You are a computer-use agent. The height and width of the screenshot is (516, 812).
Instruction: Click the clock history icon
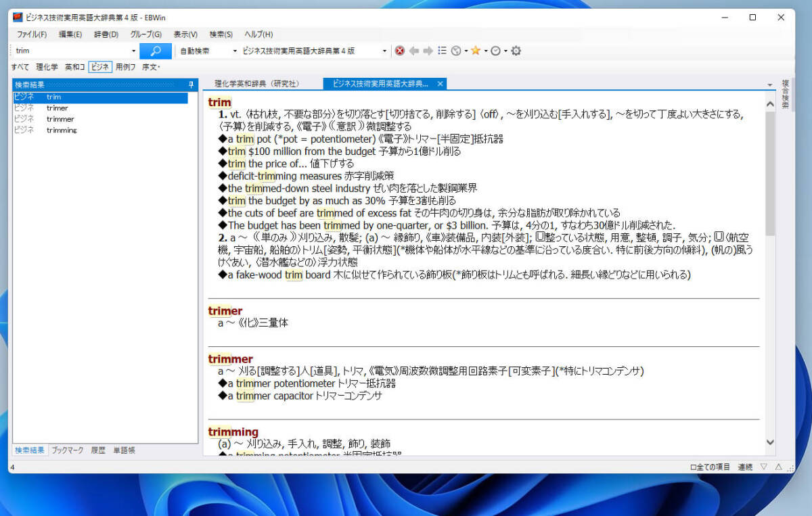pos(495,51)
